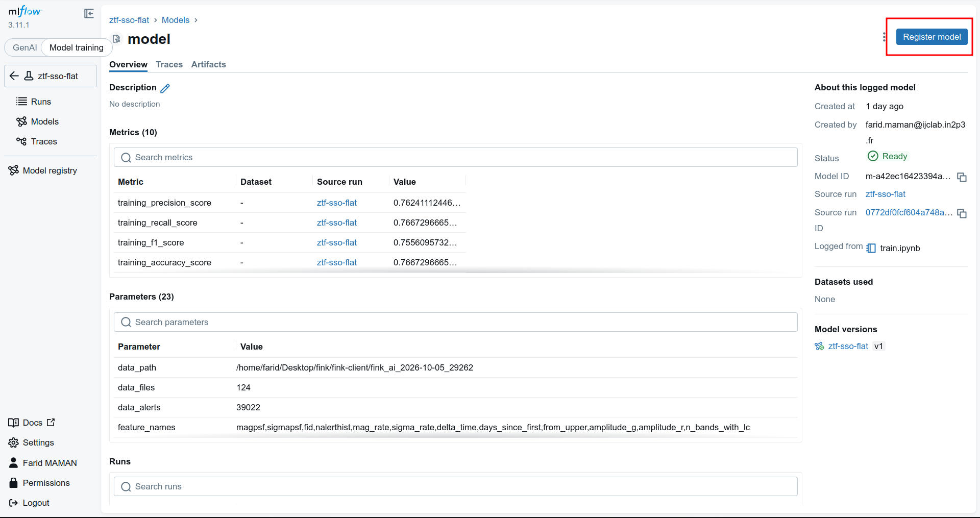Select the Overview tab
Viewport: 980px width, 518px height.
pyautogui.click(x=128, y=64)
